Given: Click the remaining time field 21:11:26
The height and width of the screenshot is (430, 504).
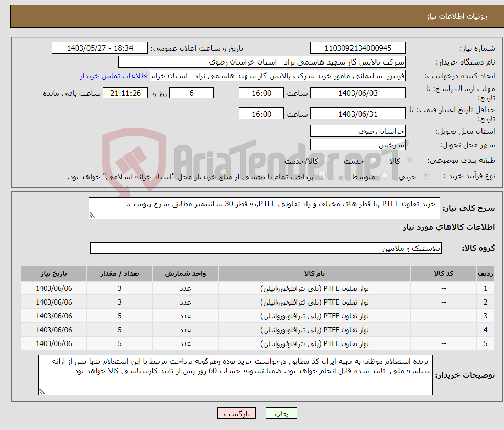Looking at the screenshot, I should coord(125,93).
